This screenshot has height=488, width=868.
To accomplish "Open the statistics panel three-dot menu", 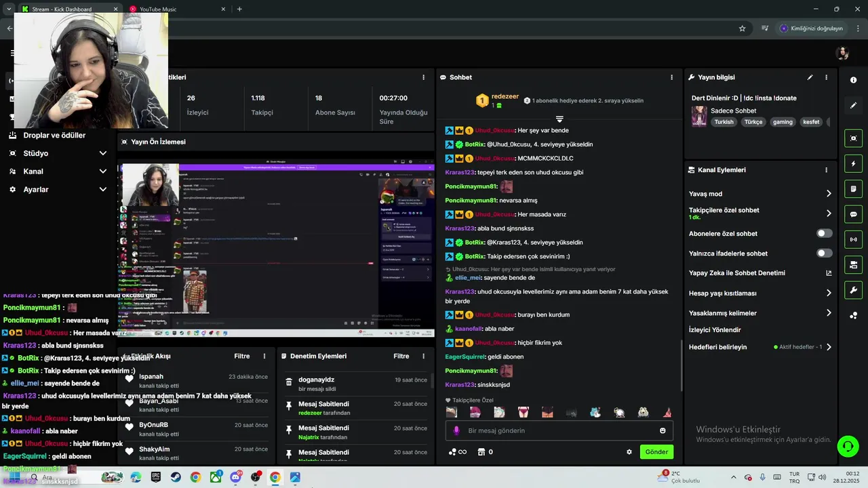I will (x=424, y=77).
